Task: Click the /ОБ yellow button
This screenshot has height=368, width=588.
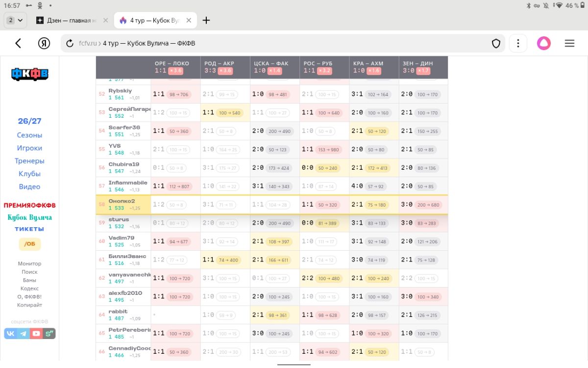Action: point(30,244)
